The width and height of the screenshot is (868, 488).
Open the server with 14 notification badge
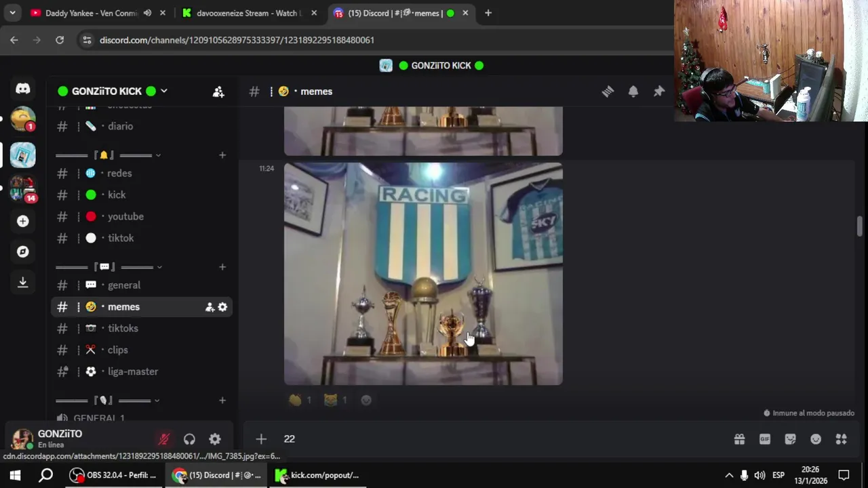[22, 188]
